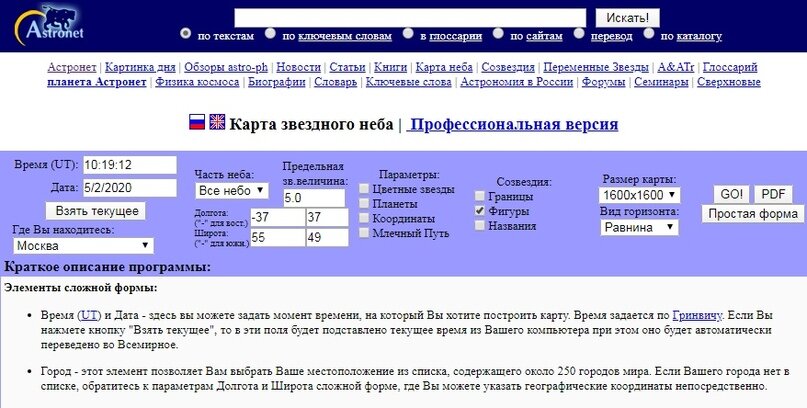
Task: Open the 'A&ATr' navigation link
Action: pos(676,67)
